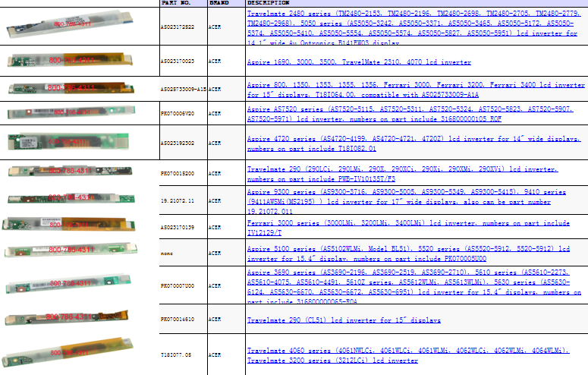Image resolution: width=588 pixels, height=375 pixels.
Task: Click ACER brand in T18I077.05 row
Action: [x=215, y=355]
